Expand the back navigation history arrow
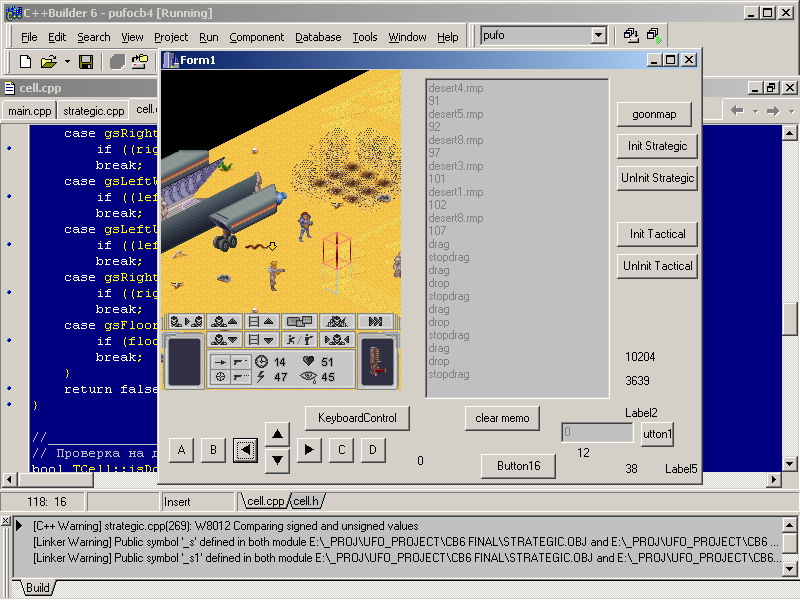 pyautogui.click(x=755, y=111)
